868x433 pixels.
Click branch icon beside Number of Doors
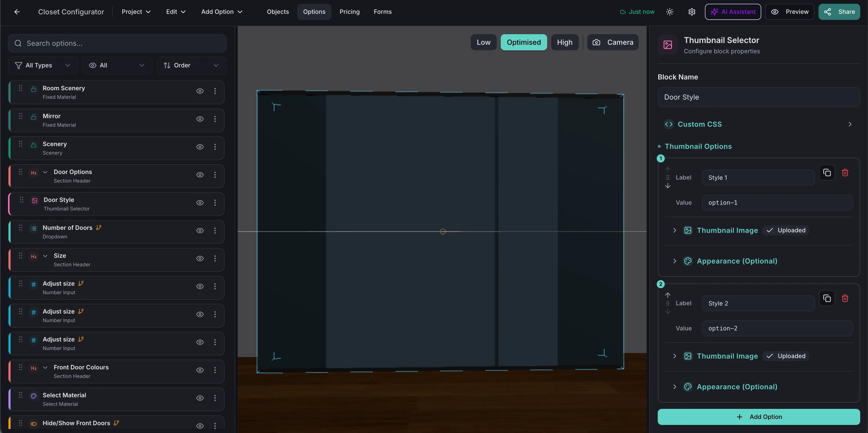click(99, 228)
